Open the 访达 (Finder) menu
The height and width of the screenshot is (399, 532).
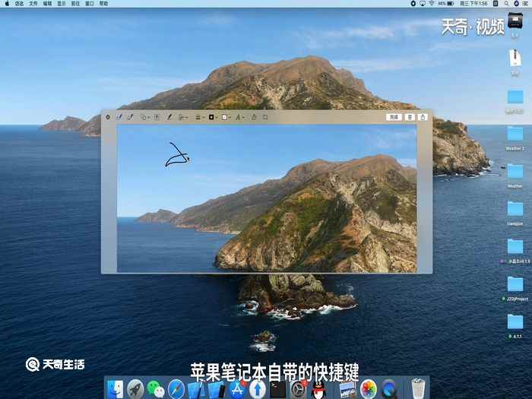(x=19, y=3)
